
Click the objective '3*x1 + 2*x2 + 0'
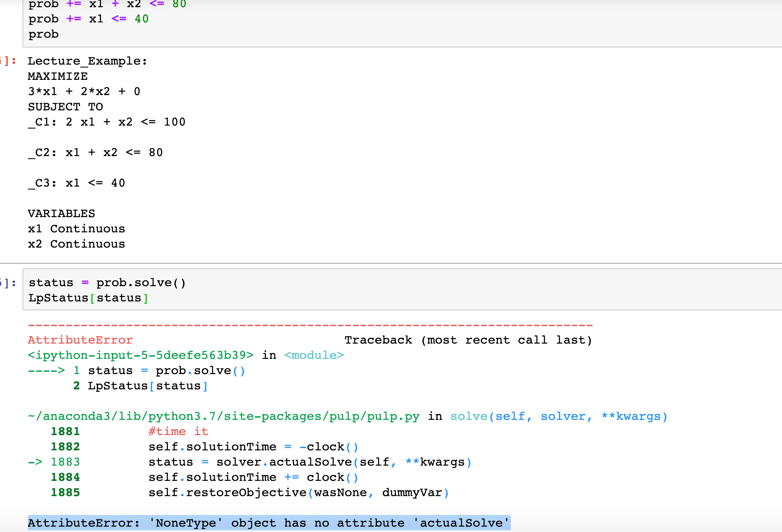click(84, 92)
